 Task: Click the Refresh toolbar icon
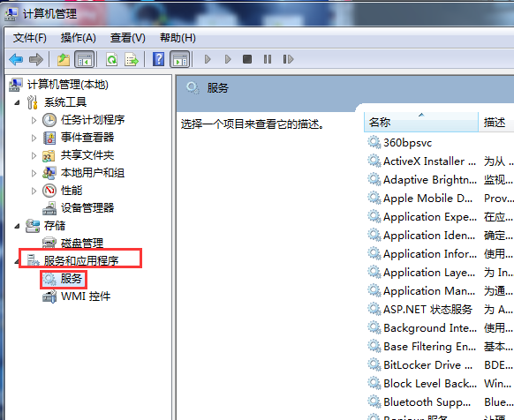[112, 60]
